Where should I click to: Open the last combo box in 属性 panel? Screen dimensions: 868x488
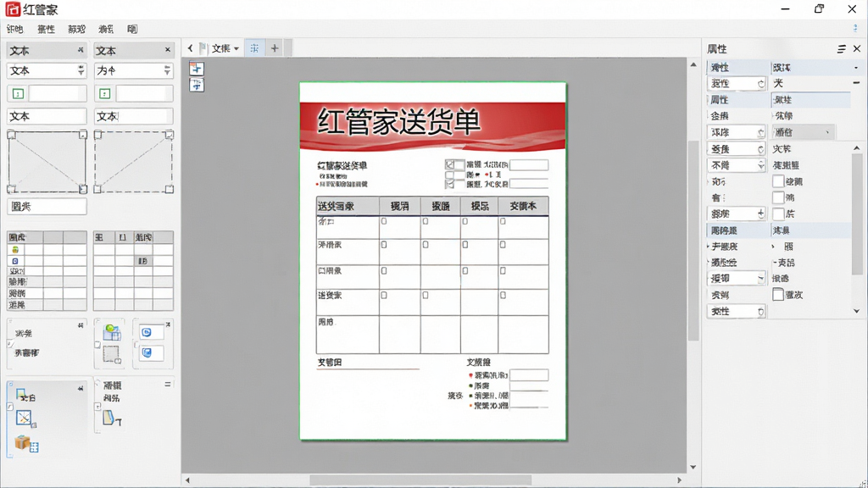click(737, 312)
